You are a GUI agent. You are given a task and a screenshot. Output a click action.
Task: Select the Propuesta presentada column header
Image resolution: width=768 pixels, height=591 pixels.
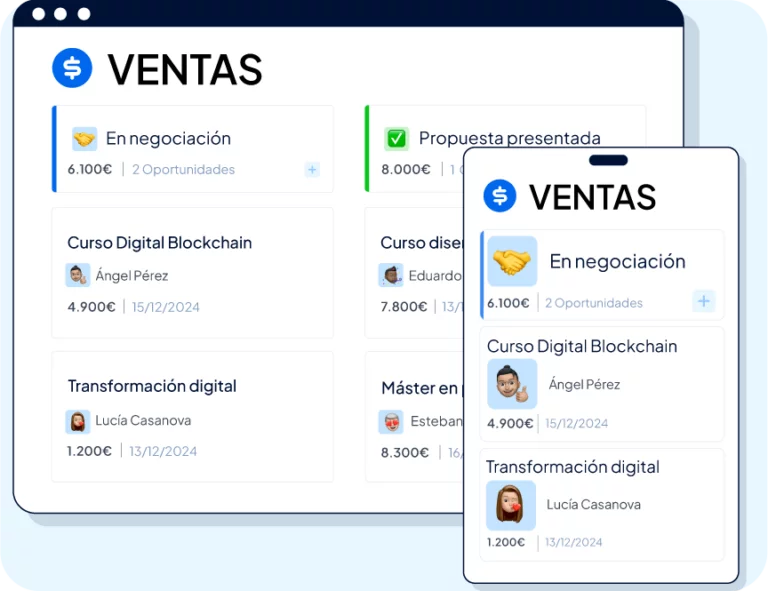(509, 138)
